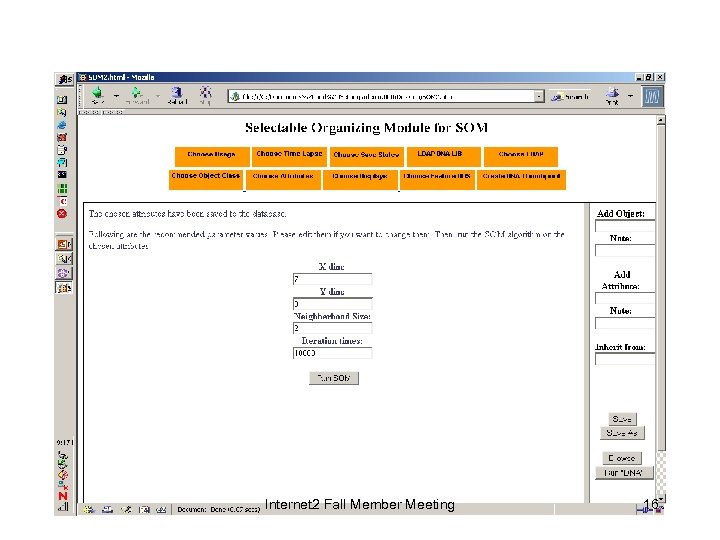The image size is (720, 540).
Task: Click the Start button in vertical taskbar
Action: point(64,79)
